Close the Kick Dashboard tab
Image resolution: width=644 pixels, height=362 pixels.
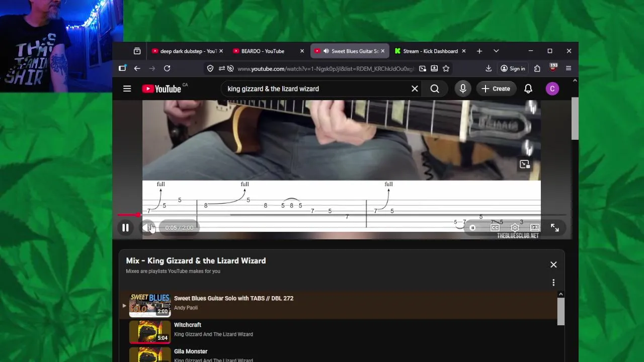[x=464, y=51]
